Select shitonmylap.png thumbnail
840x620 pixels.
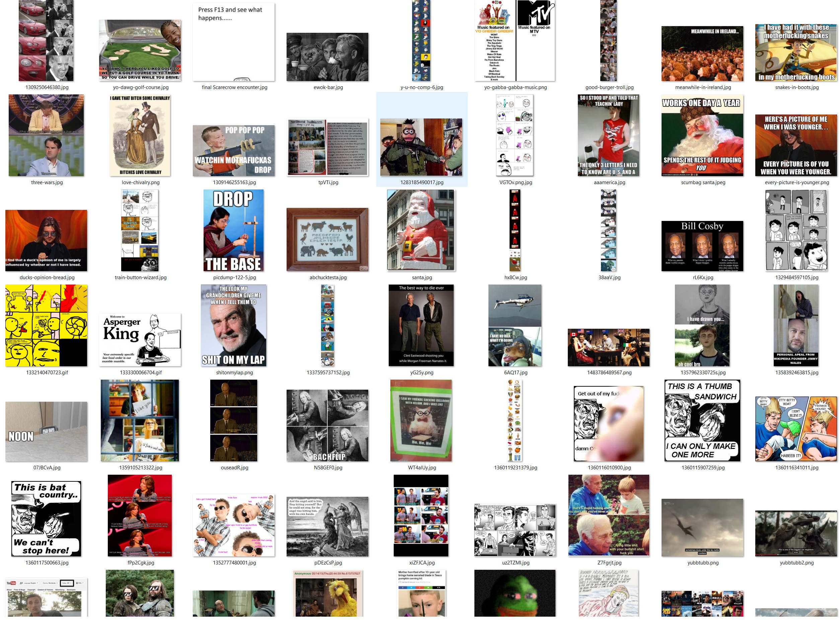click(234, 326)
